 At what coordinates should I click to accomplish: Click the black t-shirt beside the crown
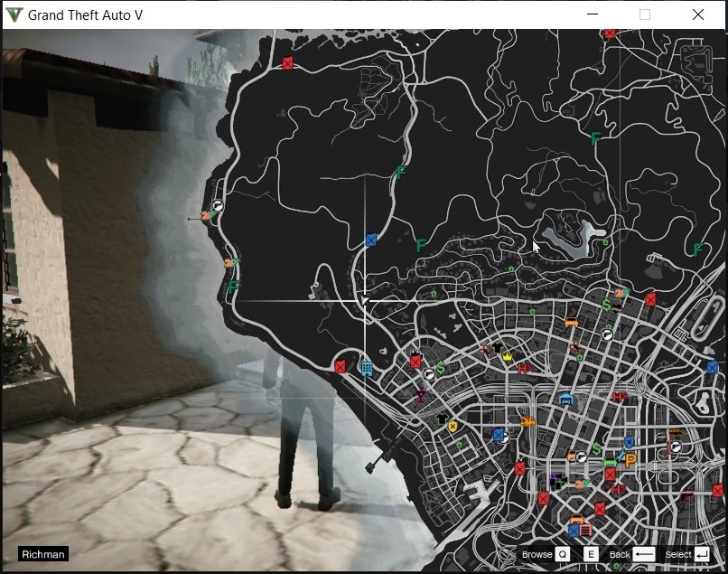pyautogui.click(x=496, y=349)
